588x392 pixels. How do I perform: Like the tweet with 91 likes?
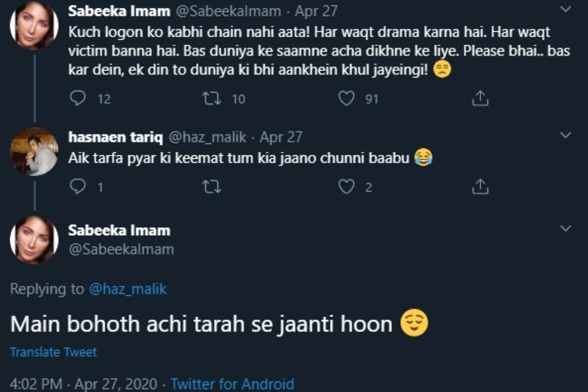click(x=346, y=99)
